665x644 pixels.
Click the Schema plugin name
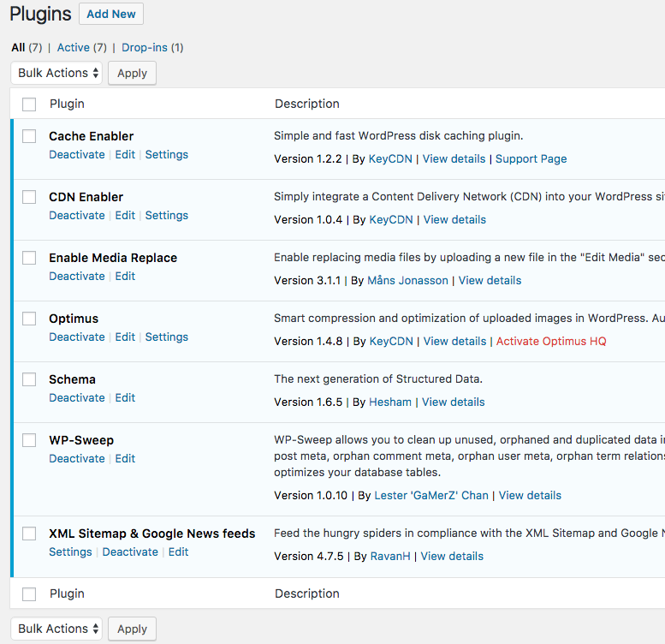coord(72,379)
